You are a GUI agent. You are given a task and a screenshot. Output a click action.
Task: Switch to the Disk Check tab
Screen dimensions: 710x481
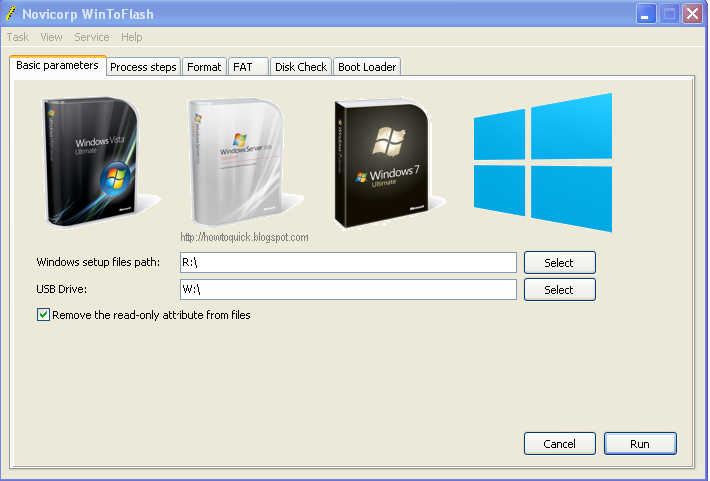pyautogui.click(x=301, y=67)
